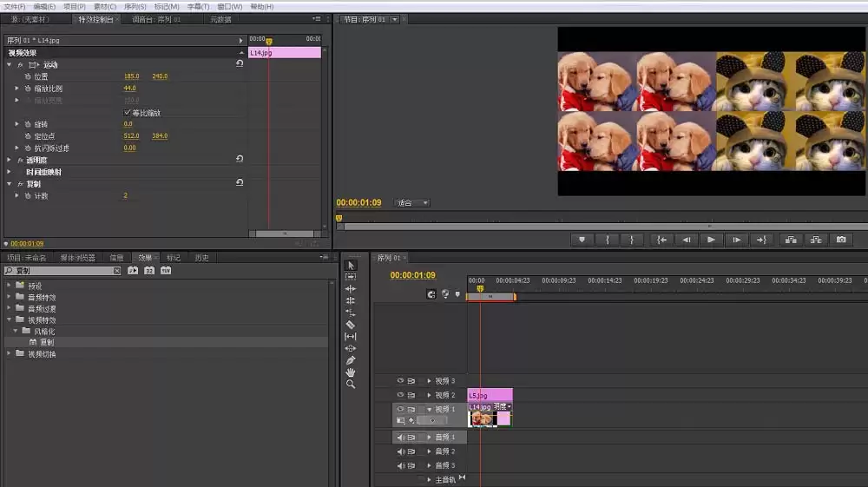
Task: Open the 字幕(T) menu
Action: (x=198, y=7)
